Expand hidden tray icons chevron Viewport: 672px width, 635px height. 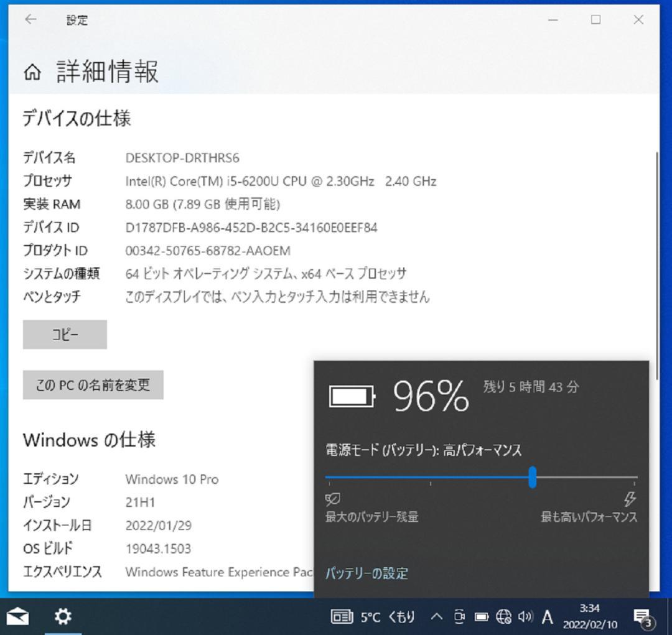click(x=436, y=617)
